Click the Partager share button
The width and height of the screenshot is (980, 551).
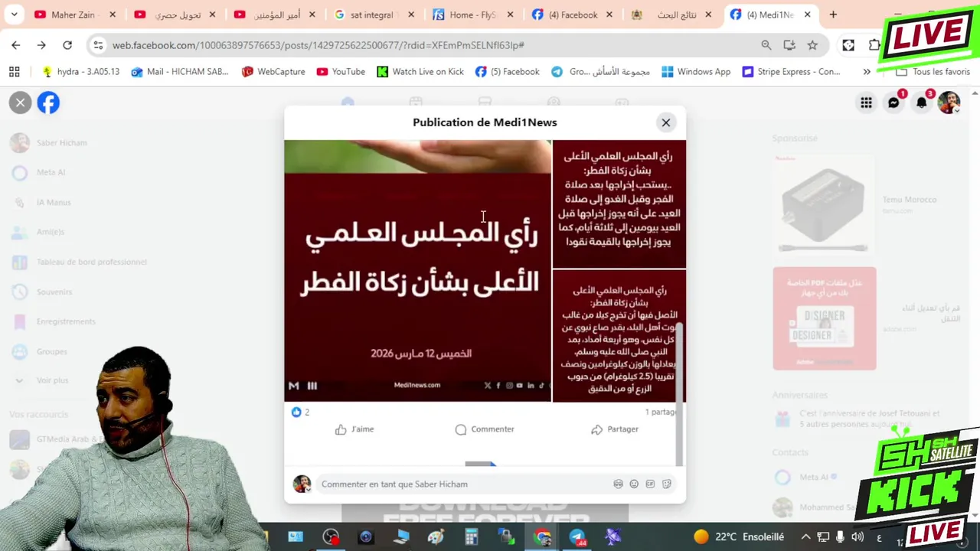(615, 429)
